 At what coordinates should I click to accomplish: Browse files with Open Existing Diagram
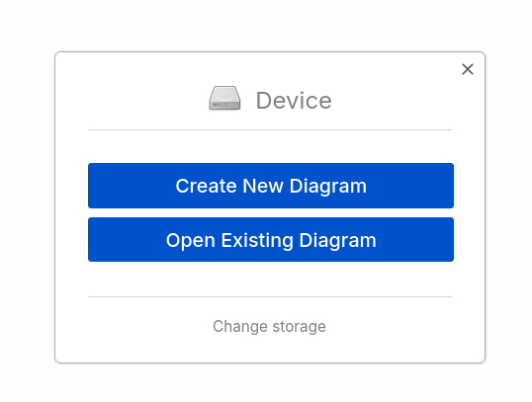tap(271, 239)
